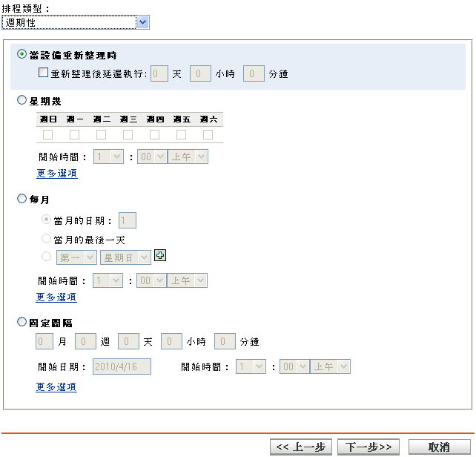
Task: Select the radio button beside 第一 dropdown
Action: [x=46, y=257]
